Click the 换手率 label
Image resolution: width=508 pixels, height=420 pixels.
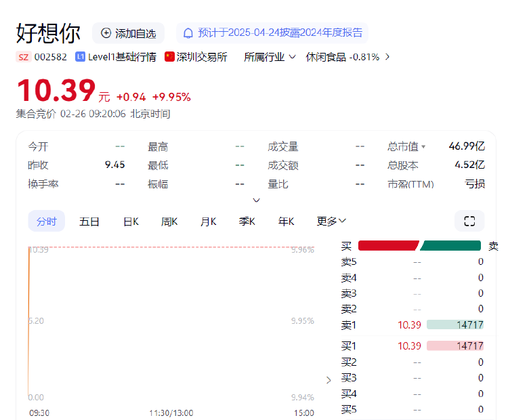(43, 184)
